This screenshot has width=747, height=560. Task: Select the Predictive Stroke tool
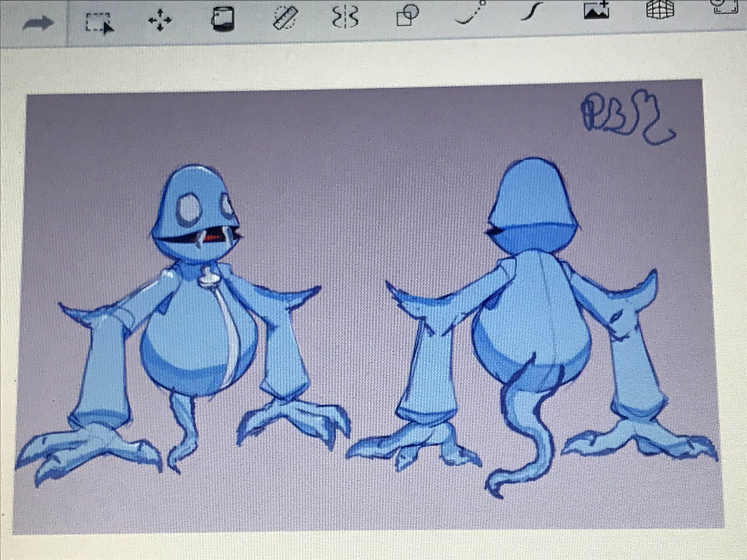tap(471, 12)
